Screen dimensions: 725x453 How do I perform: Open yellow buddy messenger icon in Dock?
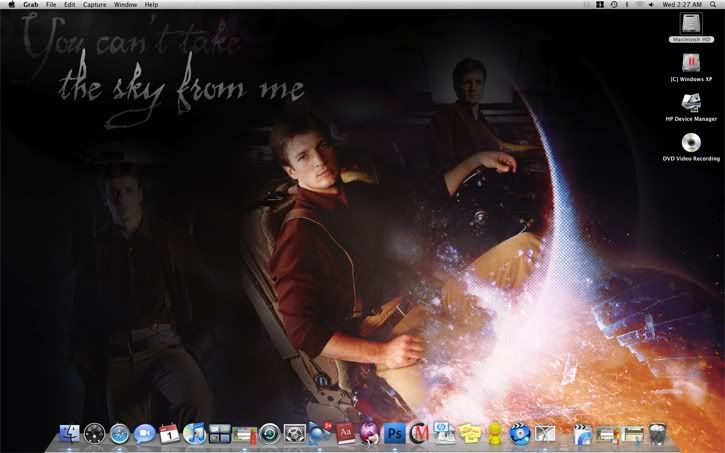495,435
